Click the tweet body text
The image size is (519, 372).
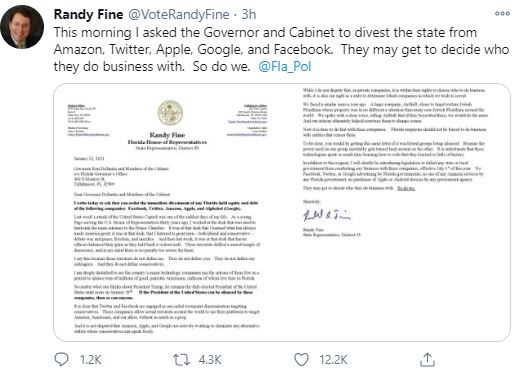coord(281,49)
